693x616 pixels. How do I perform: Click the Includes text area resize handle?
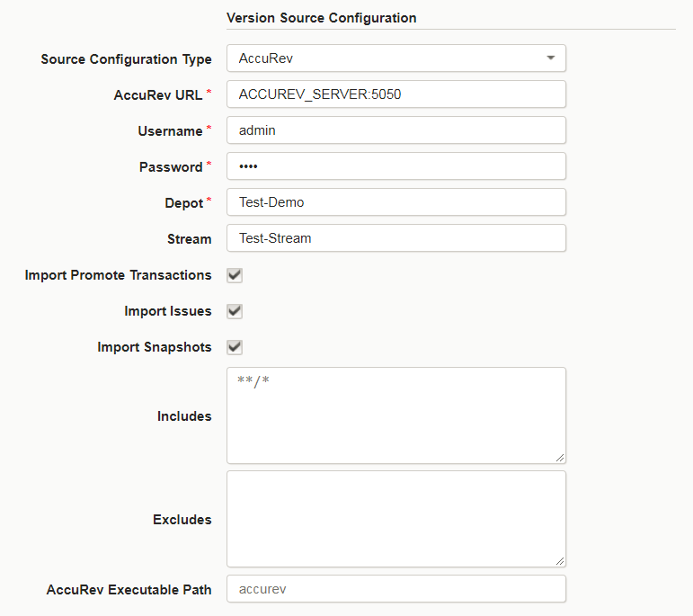[x=560, y=458]
